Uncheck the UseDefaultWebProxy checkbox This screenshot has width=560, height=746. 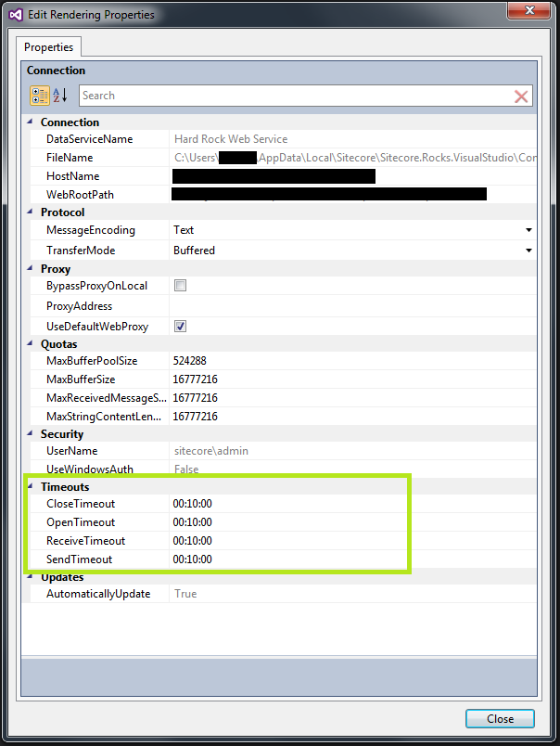tap(180, 327)
